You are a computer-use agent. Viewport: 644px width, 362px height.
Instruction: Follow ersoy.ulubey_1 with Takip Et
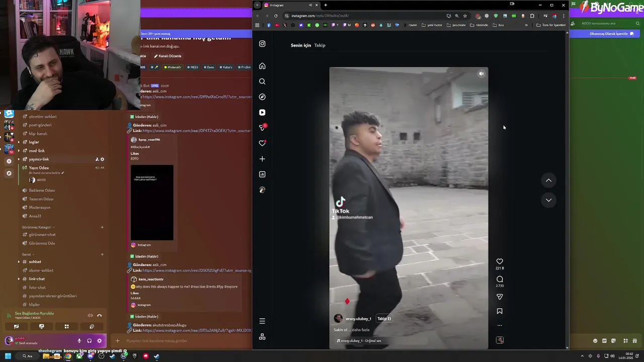pyautogui.click(x=384, y=318)
